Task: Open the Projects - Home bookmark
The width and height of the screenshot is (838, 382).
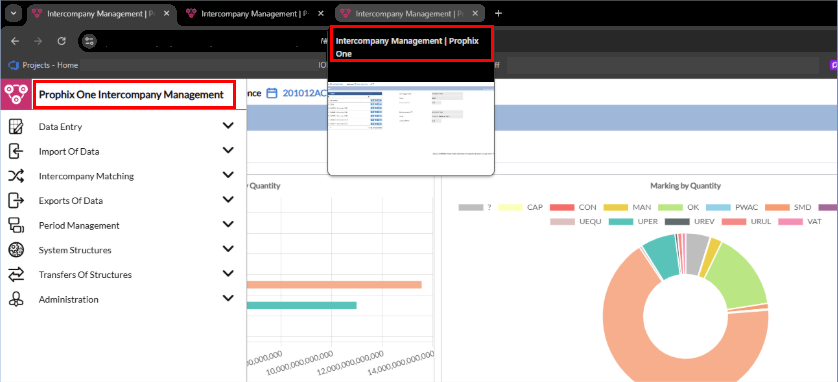Action: (44, 65)
